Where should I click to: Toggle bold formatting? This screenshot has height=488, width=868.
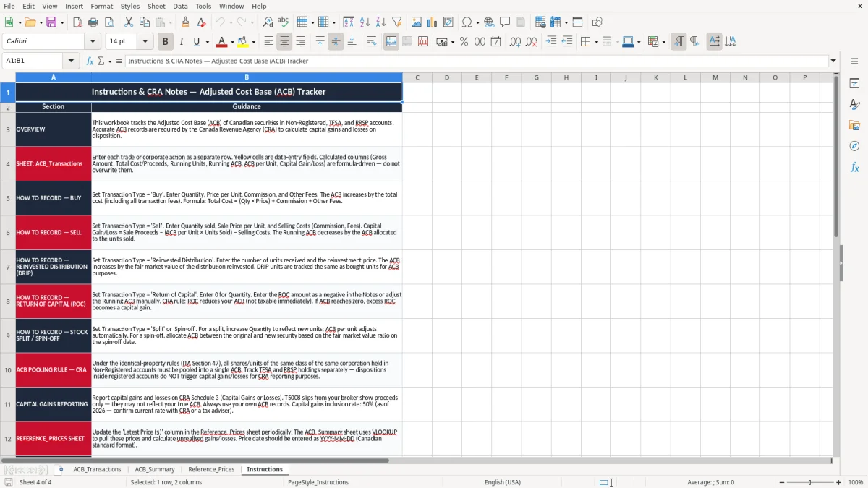point(165,42)
